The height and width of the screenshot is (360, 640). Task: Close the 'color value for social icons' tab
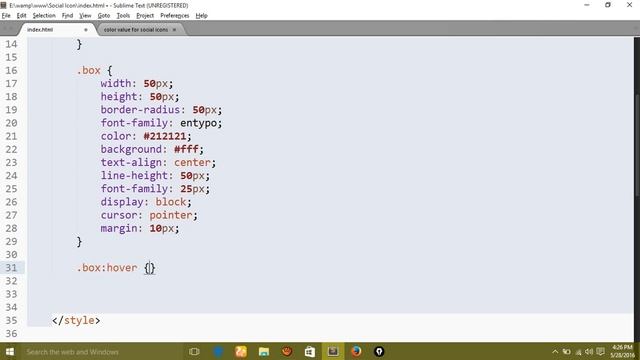pyautogui.click(x=174, y=30)
